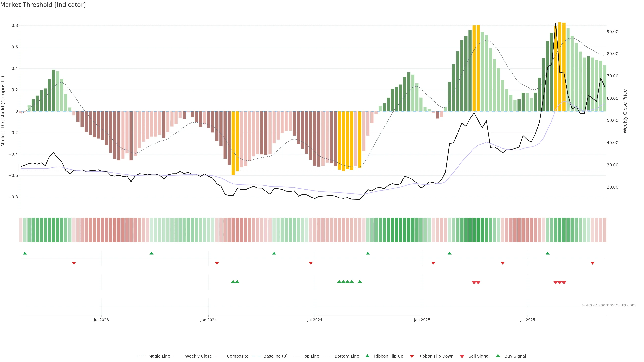Toggle the Weekly Close legend entry
The height and width of the screenshot is (362, 644).
[x=198, y=356]
